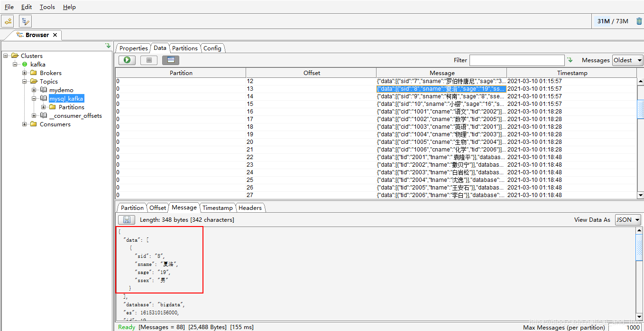Click the green arrow beside Filter field

click(570, 60)
